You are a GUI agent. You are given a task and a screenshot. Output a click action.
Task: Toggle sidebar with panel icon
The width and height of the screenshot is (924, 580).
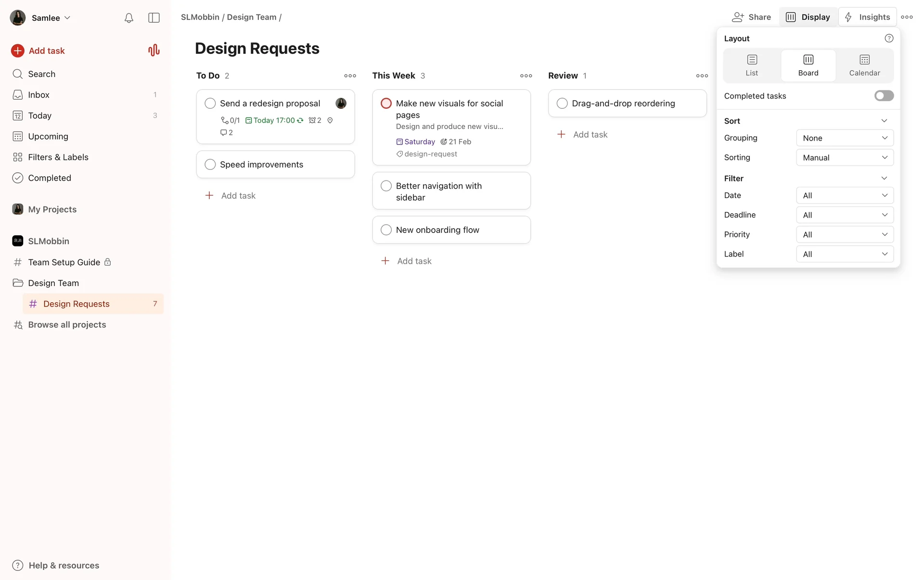point(154,18)
